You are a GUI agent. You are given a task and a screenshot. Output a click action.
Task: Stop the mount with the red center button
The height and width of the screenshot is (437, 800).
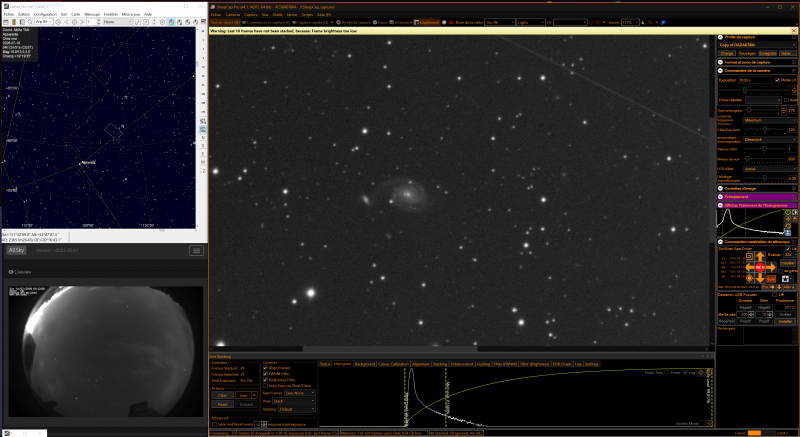pyautogui.click(x=760, y=267)
